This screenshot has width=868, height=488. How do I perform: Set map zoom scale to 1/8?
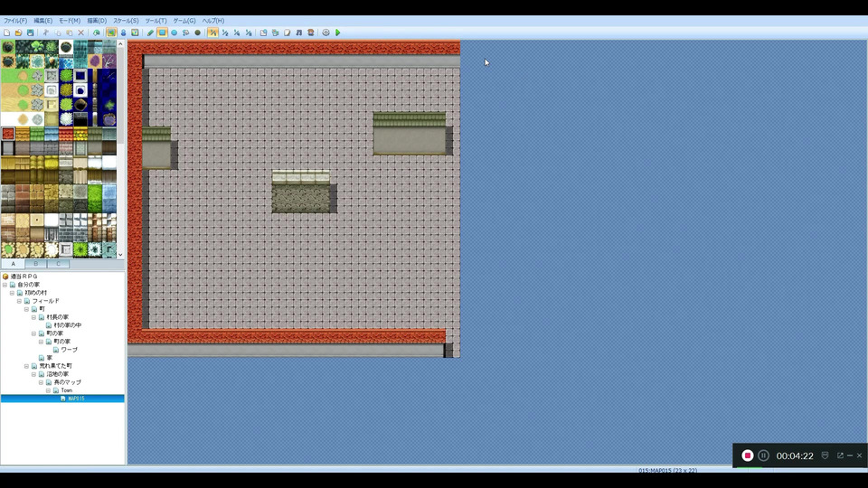click(x=249, y=33)
